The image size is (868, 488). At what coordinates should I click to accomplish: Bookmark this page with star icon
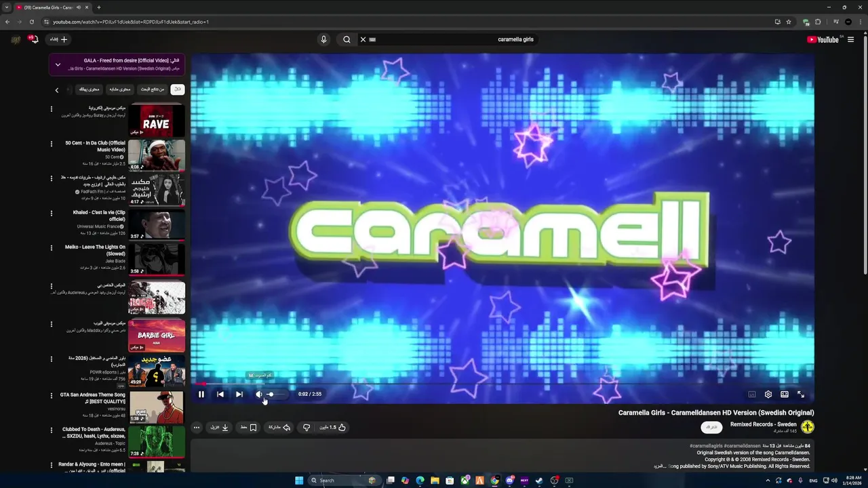coord(789,22)
